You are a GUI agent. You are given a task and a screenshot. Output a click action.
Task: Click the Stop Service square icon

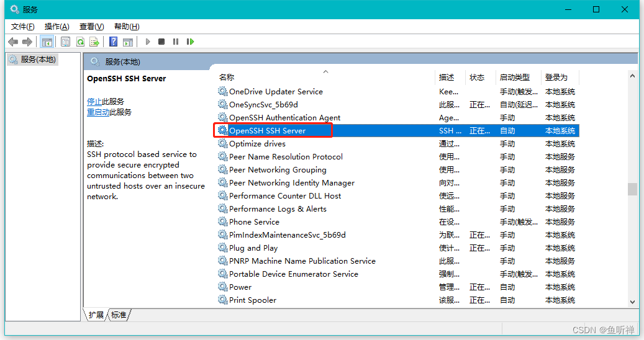point(161,42)
